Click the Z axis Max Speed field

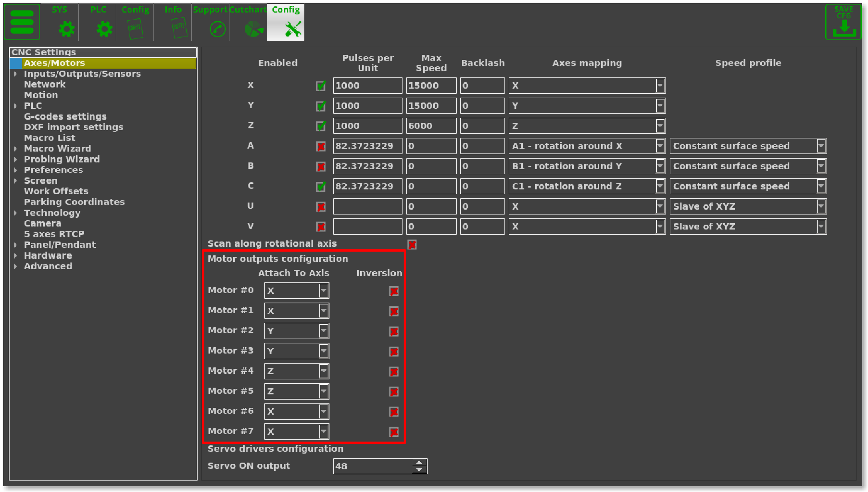coord(431,126)
